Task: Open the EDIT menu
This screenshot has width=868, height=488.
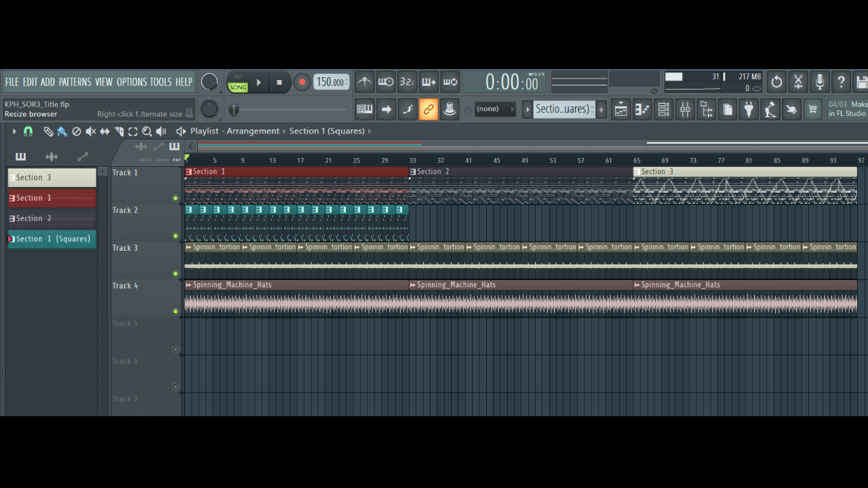Action: pyautogui.click(x=30, y=82)
